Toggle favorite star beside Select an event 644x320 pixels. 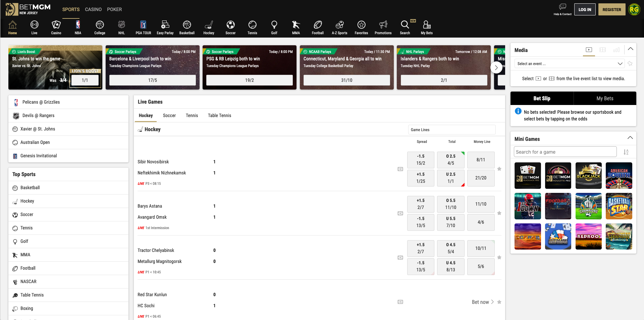(x=630, y=63)
